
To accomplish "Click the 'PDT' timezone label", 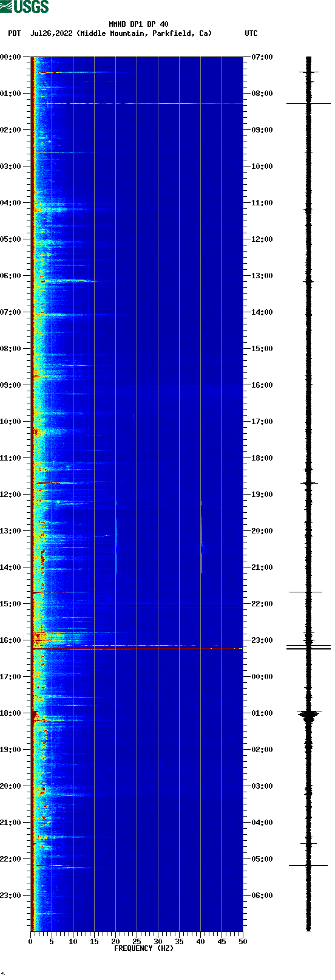I will 14,33.
